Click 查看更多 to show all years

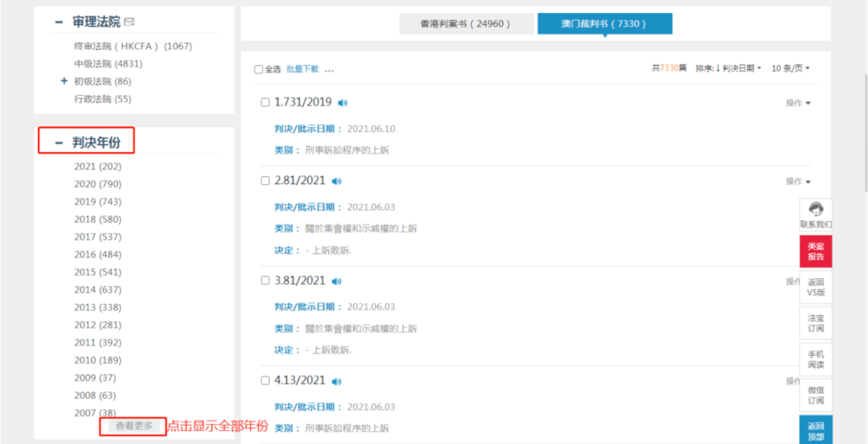(133, 426)
